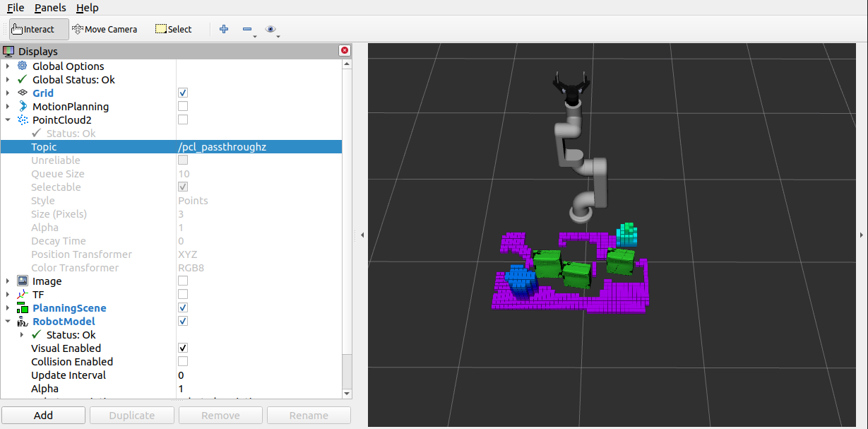Click the PointCloud2 Status: Ok row
868x429 pixels.
coord(171,133)
